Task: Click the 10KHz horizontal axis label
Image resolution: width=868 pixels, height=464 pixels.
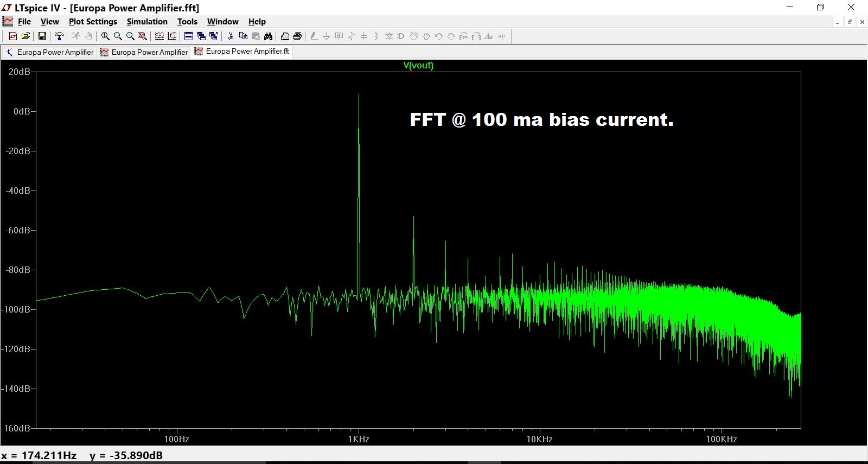Action: [540, 439]
